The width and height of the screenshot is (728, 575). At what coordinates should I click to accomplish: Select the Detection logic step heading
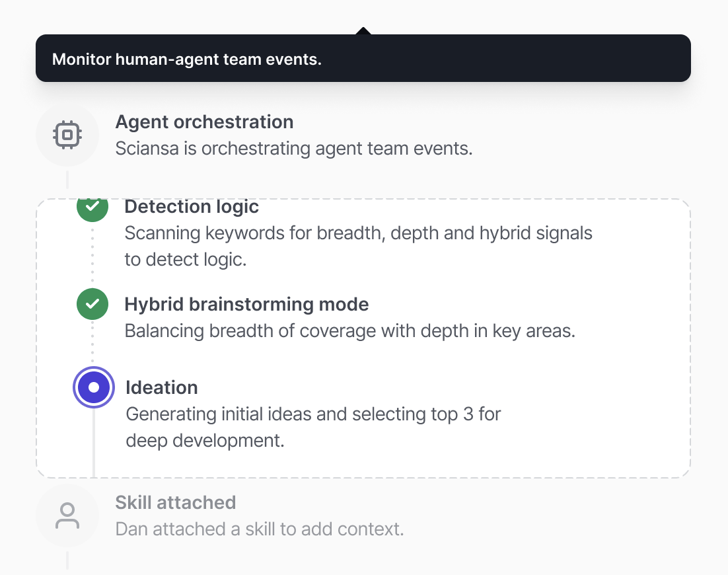(x=192, y=207)
